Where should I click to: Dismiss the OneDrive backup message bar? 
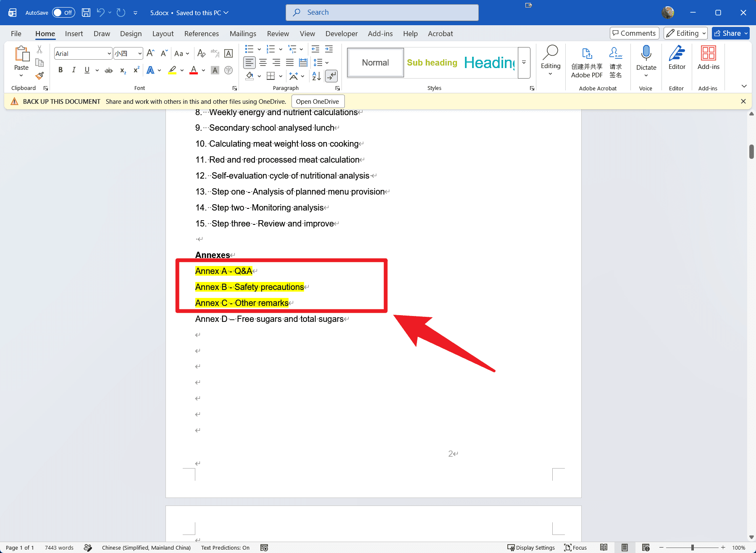(743, 101)
